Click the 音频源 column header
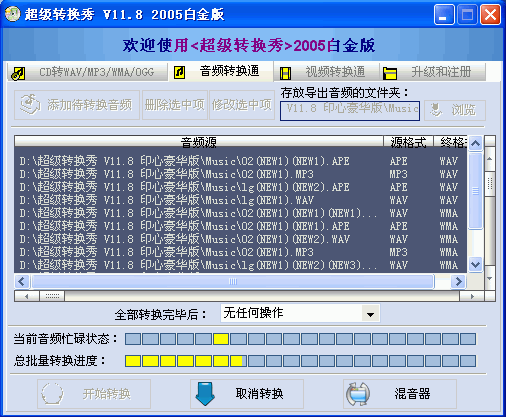 coord(199,142)
